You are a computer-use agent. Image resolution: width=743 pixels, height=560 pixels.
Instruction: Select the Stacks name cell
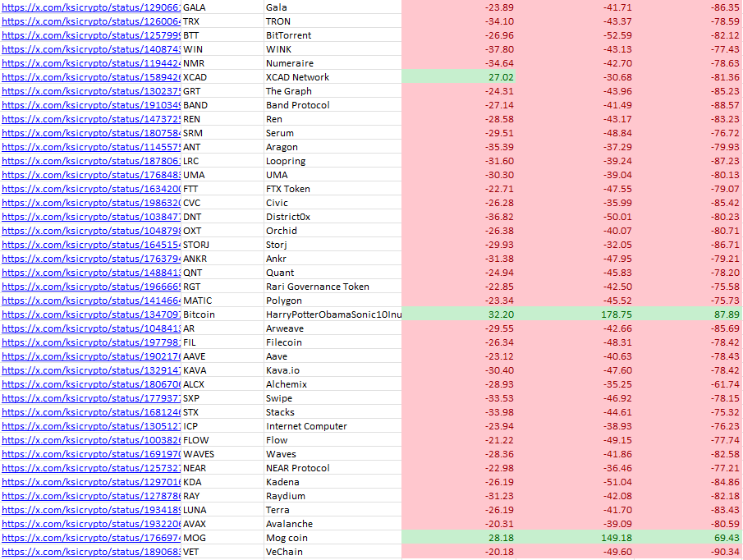click(x=333, y=412)
